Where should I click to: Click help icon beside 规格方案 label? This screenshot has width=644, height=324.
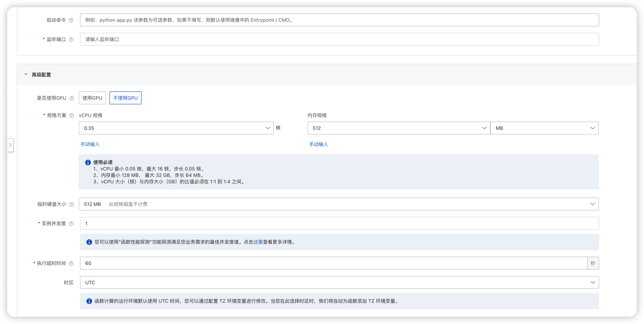72,116
